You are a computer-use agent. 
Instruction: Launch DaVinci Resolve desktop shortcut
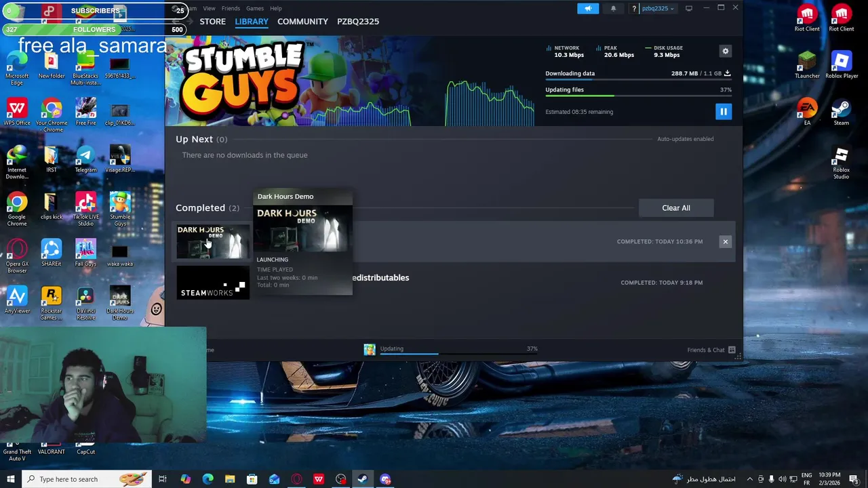pyautogui.click(x=85, y=304)
